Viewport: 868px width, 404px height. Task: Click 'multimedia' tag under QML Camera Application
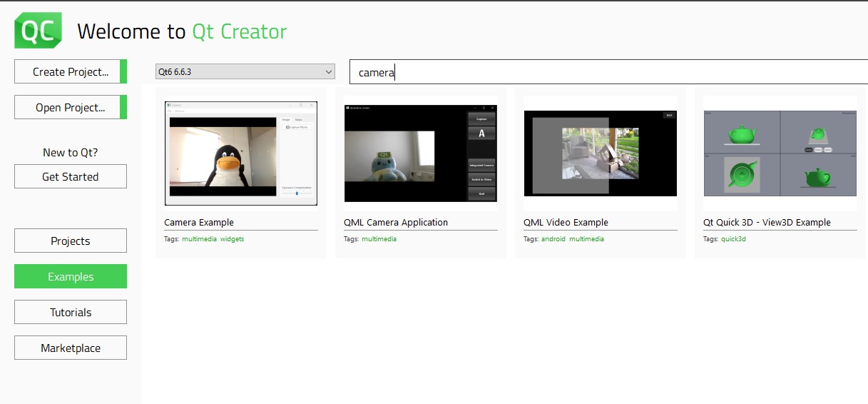[x=379, y=239]
